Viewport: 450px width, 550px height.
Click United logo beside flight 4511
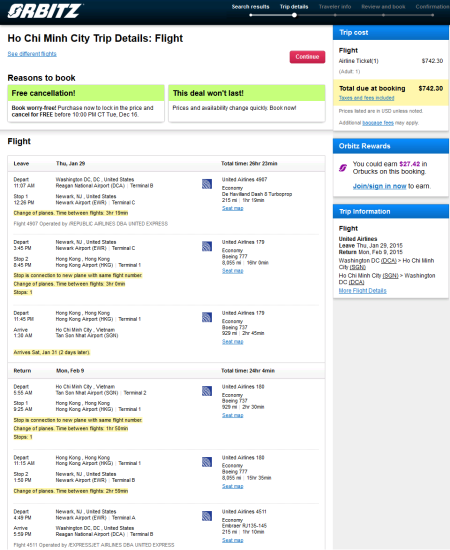[207, 516]
